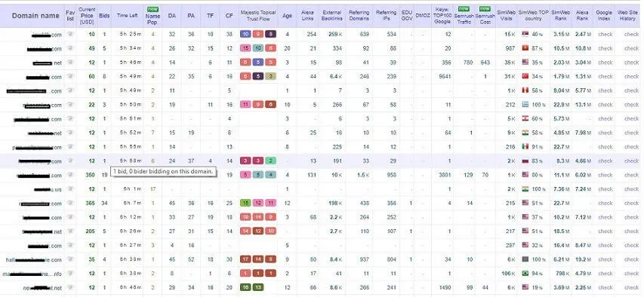Favorite the domain priced 365 USD
The height and width of the screenshot is (297, 644).
[70, 203]
